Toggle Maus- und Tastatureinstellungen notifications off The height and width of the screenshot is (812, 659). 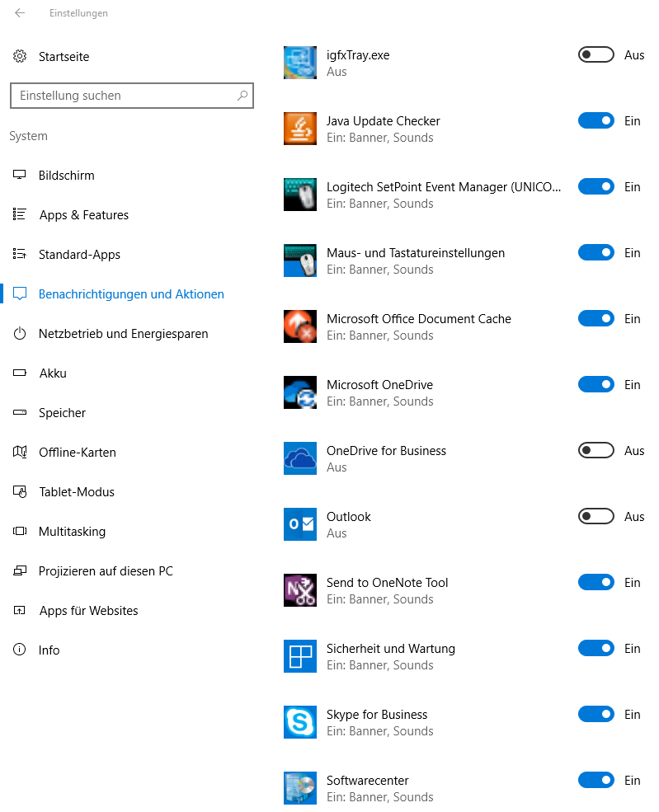pyautogui.click(x=596, y=252)
